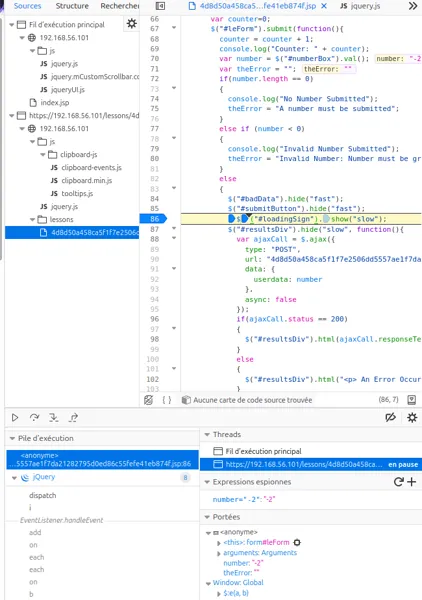Collapse the lessons folder
The image size is (422, 600).
point(33,220)
